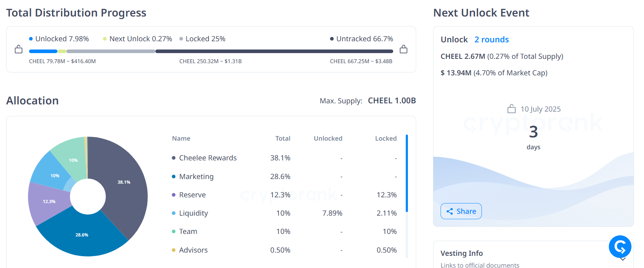Open the blue chat widget icon
The image size is (644, 268).
coord(620,246)
